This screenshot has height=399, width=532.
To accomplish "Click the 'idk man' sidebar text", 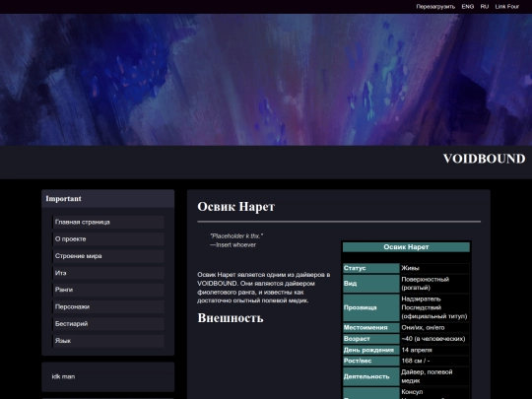I will point(63,376).
